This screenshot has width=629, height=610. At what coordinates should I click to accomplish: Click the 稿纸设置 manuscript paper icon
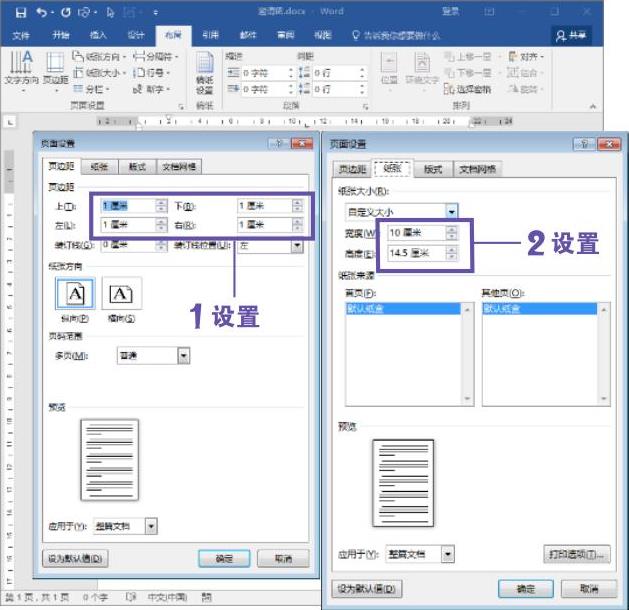(205, 72)
